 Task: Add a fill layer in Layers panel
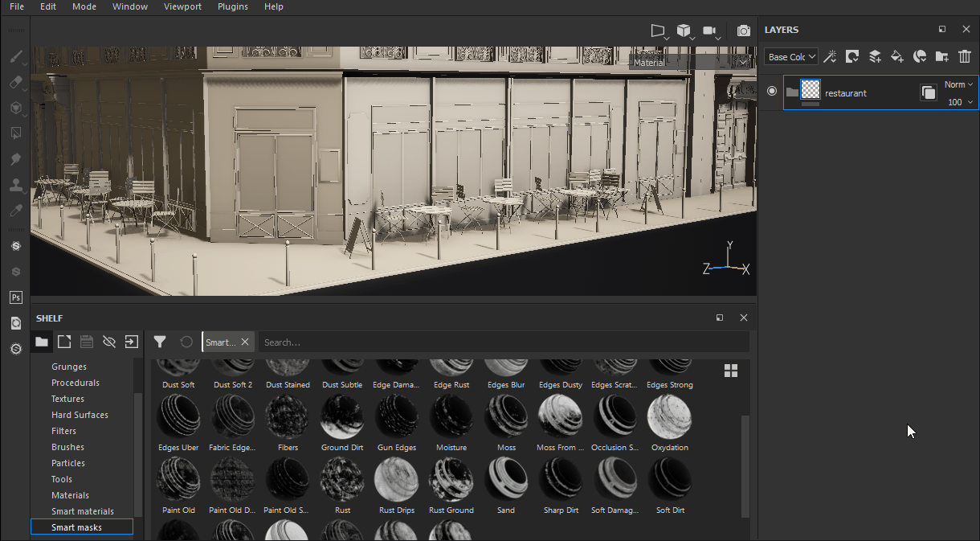click(897, 56)
